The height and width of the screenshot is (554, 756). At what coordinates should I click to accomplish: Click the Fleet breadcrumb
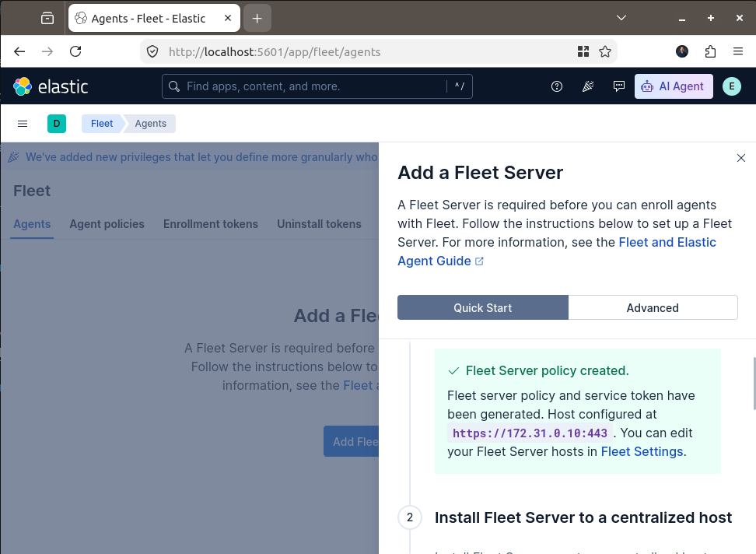pyautogui.click(x=102, y=124)
